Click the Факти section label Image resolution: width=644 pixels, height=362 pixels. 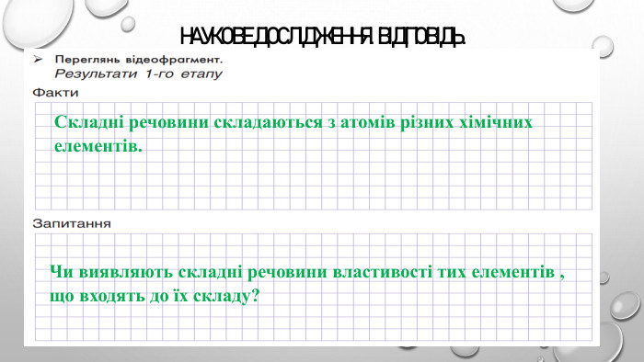click(x=55, y=93)
